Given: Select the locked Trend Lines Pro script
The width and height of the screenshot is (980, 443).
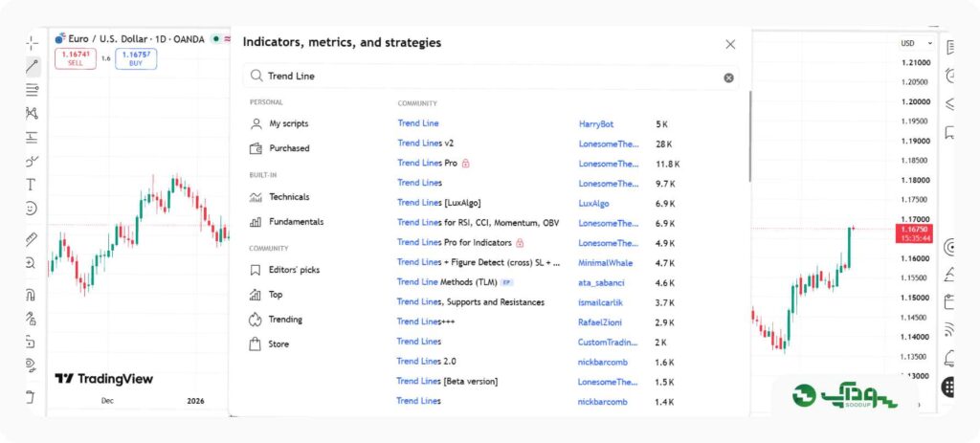Looking at the screenshot, I should [428, 163].
